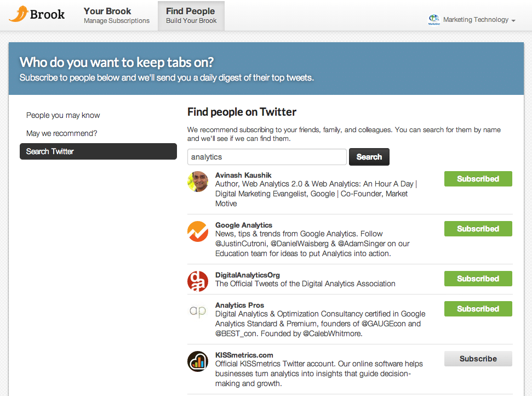Image resolution: width=532 pixels, height=396 pixels.
Task: Click the Twitter search text field
Action: (x=267, y=157)
